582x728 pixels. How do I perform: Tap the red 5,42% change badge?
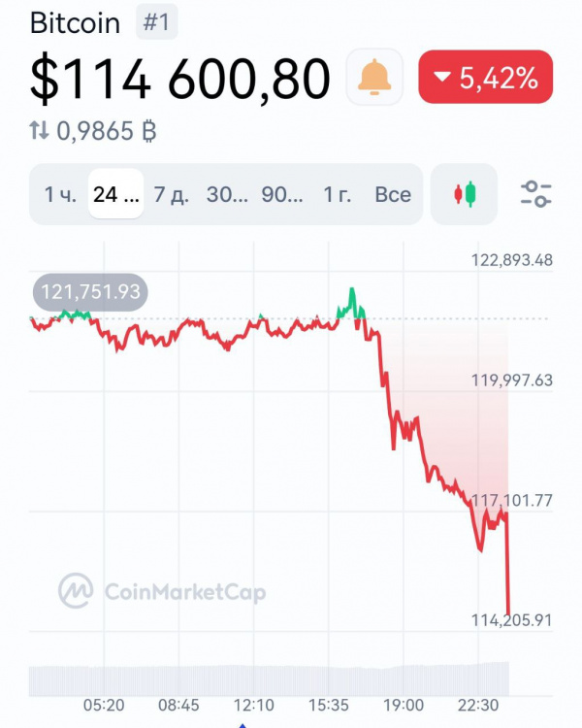[x=485, y=78]
